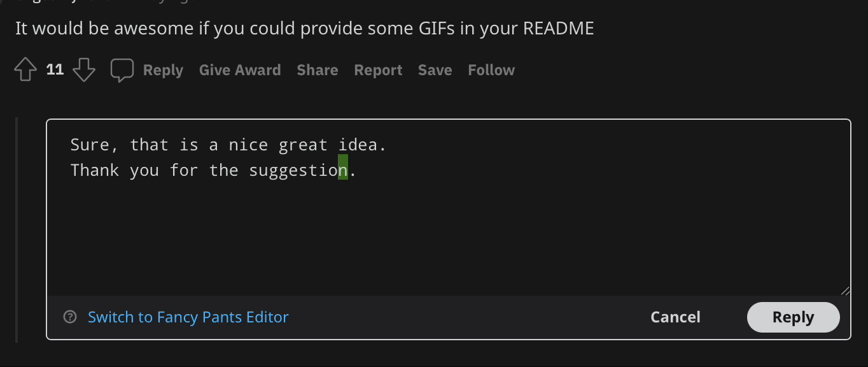Screen dimensions: 868x367
Task: Submit with the gray Reply button
Action: (x=793, y=317)
